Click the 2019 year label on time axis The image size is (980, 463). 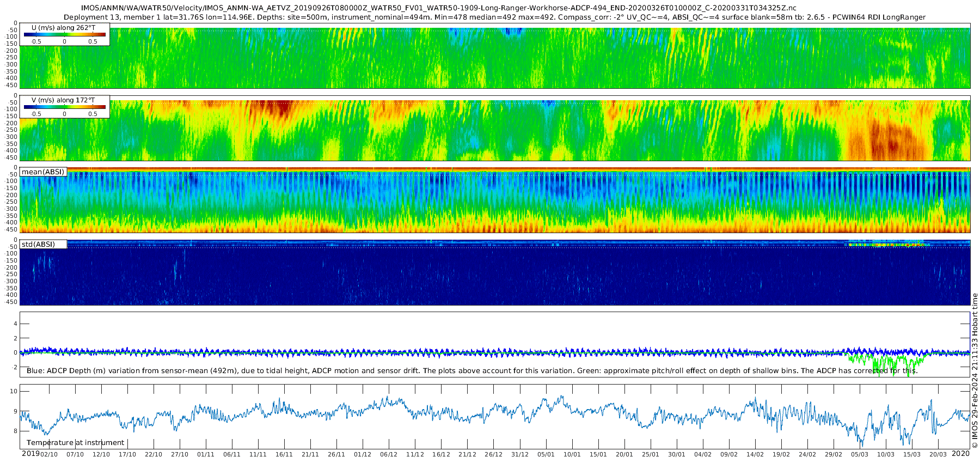pos(30,454)
